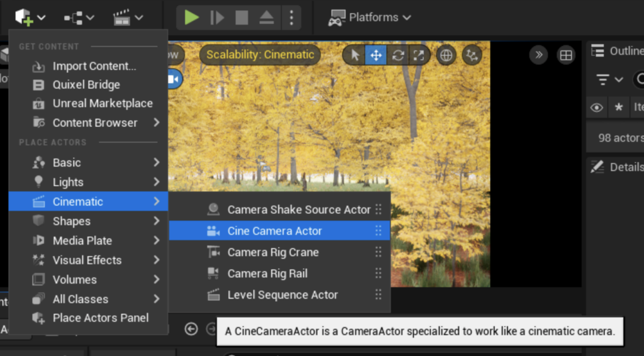Screen dimensions: 644x356
Task: Click the green Play button
Action: pos(192,18)
